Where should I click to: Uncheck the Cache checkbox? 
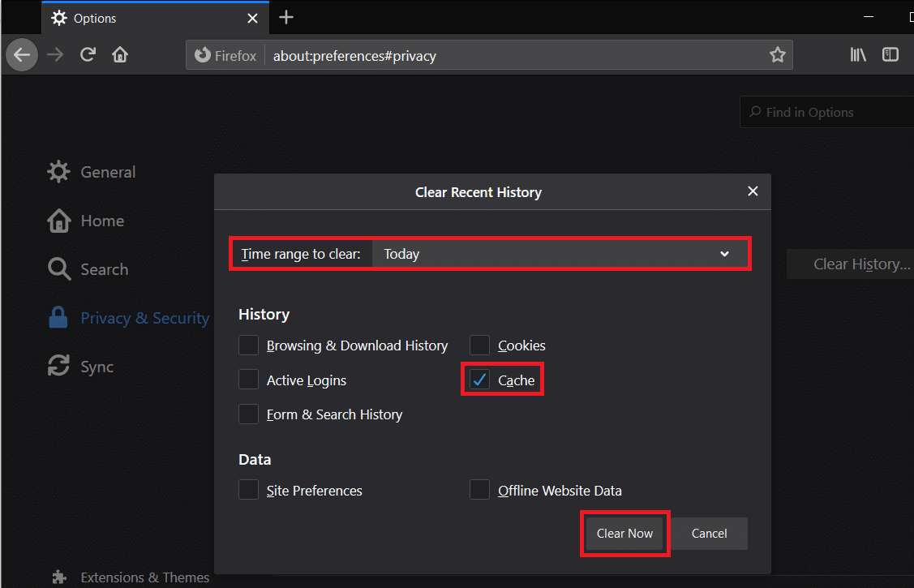click(x=479, y=380)
